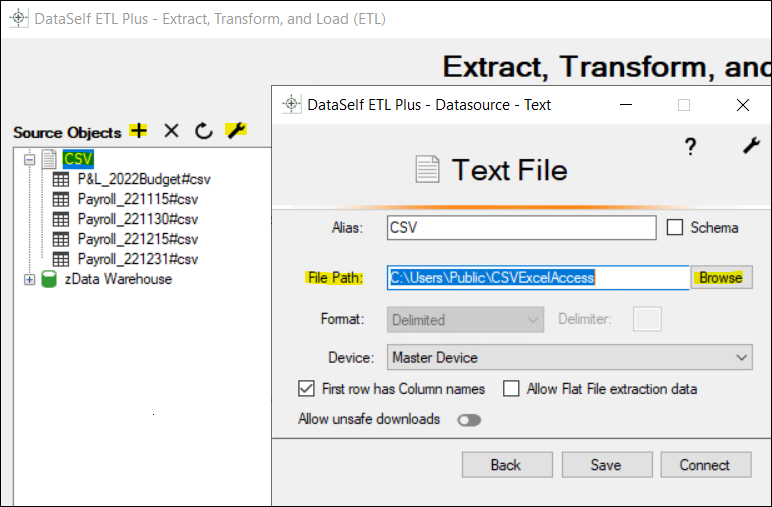Select Payroll_221115#csv in the tree
Viewport: 772px width, 507px height.
(138, 199)
